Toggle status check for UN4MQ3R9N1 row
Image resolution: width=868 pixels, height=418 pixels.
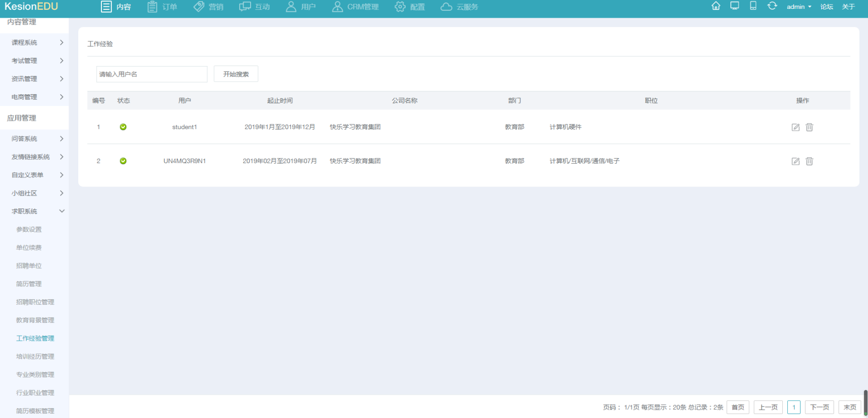(123, 161)
